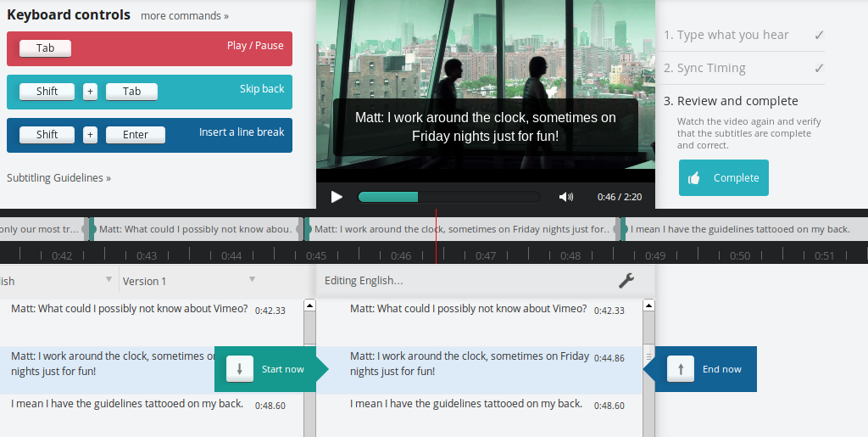Click the down-arrow key on Start now
The width and height of the screenshot is (868, 437).
point(240,369)
